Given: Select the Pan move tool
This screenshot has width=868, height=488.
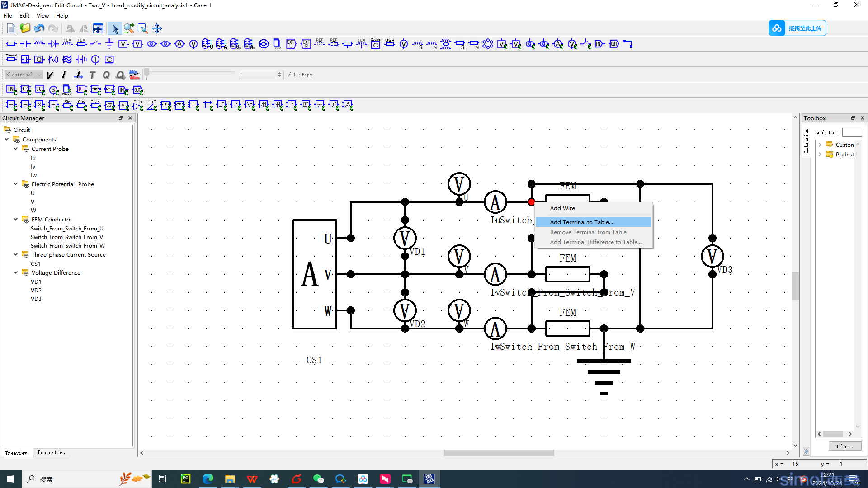Looking at the screenshot, I should [157, 28].
